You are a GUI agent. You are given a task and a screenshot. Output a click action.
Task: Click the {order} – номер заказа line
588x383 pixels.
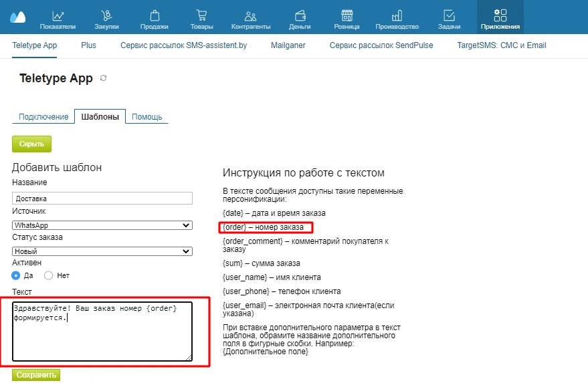tap(263, 227)
